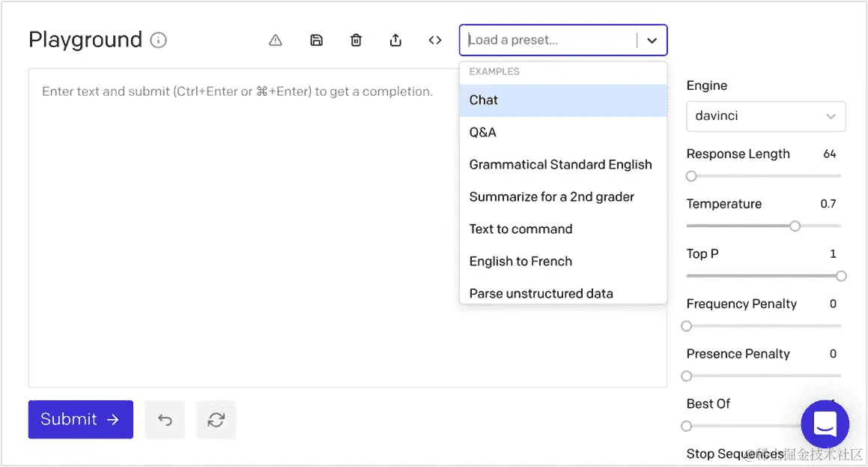This screenshot has height=467, width=868.
Task: Save the preset with floppy disk icon
Action: coord(316,40)
